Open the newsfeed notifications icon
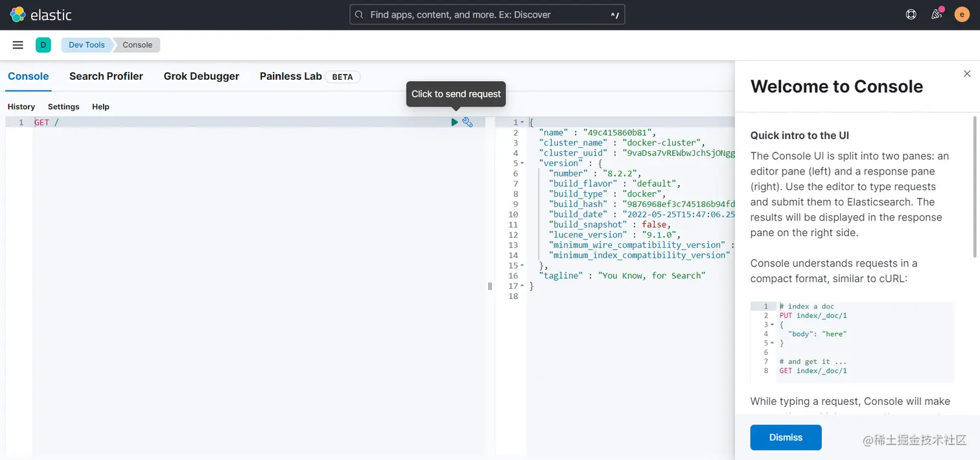The width and height of the screenshot is (980, 460). [x=937, y=14]
